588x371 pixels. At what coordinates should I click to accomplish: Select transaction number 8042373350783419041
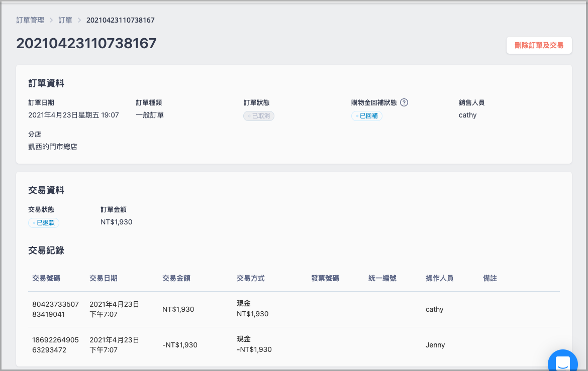click(x=55, y=309)
